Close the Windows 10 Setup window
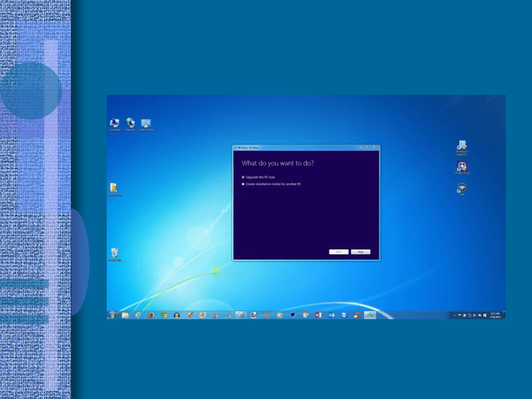Image resolution: width=532 pixels, height=399 pixels. tap(374, 147)
